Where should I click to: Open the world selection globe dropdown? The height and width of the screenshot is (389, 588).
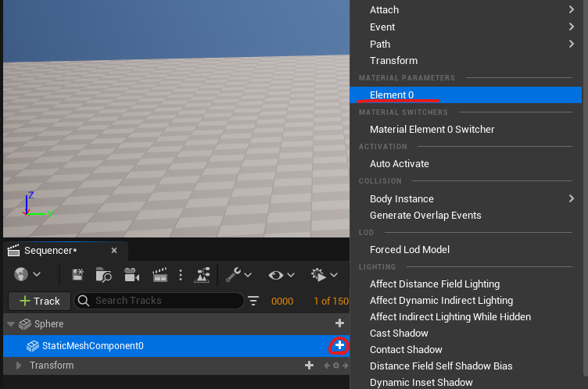[x=27, y=274]
